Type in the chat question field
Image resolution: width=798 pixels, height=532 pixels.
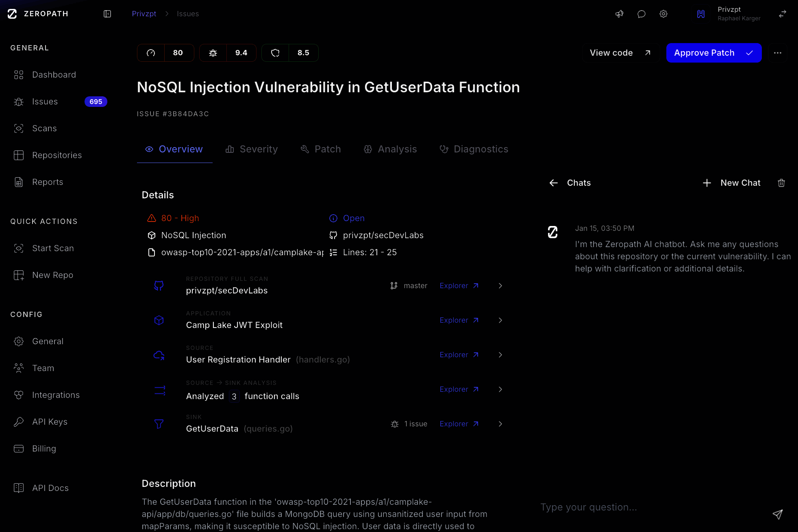(x=650, y=507)
